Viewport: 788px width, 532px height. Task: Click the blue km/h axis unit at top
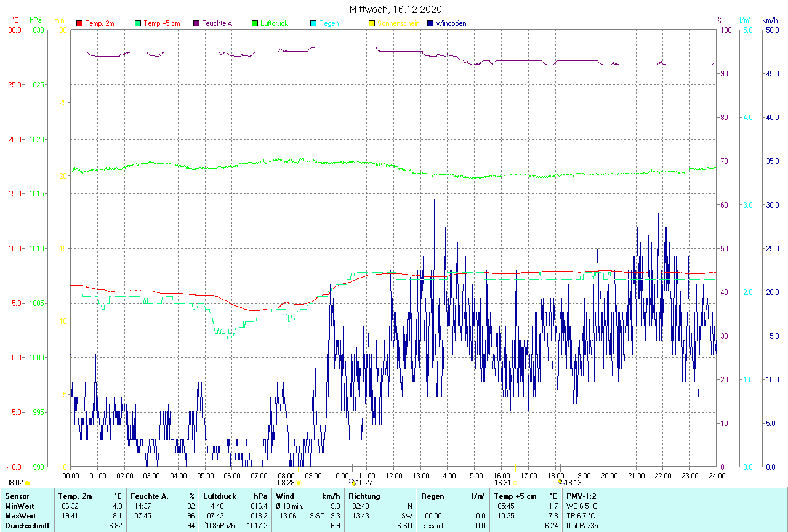pos(770,20)
